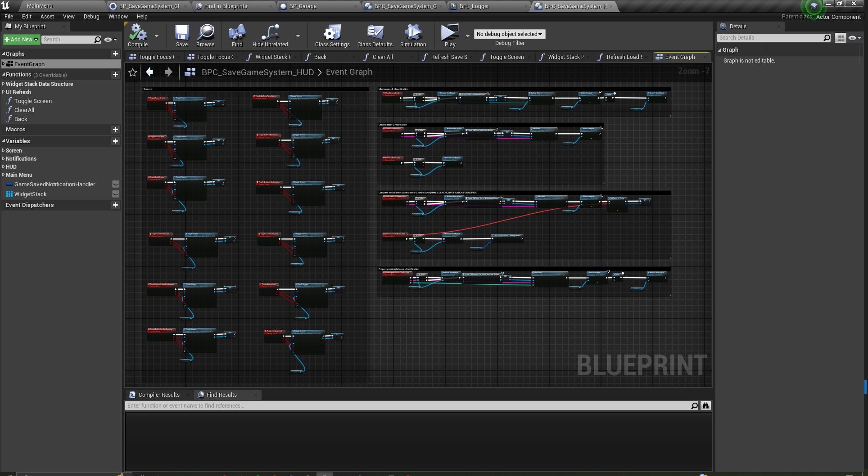
Task: Switch to the Compiler Results tab
Action: (159, 395)
